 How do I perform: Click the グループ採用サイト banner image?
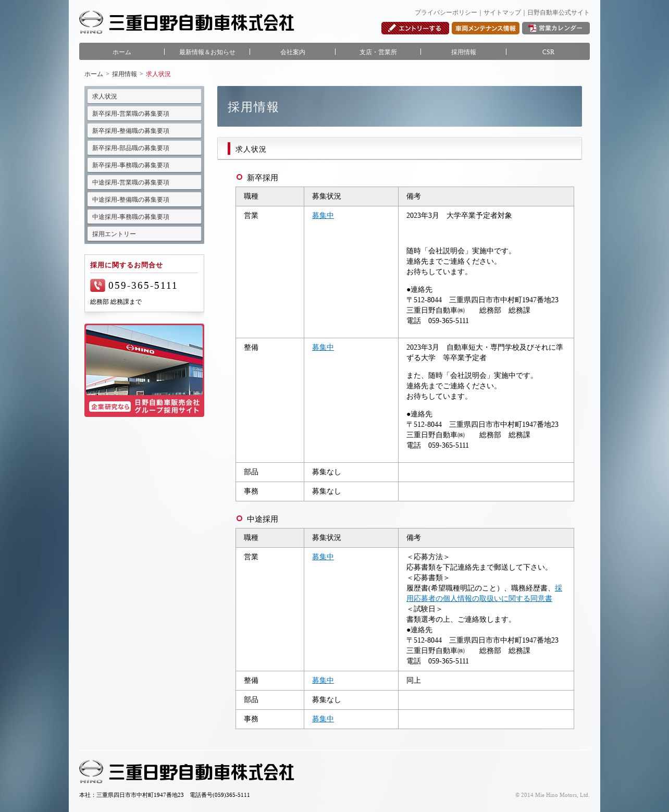tap(144, 371)
